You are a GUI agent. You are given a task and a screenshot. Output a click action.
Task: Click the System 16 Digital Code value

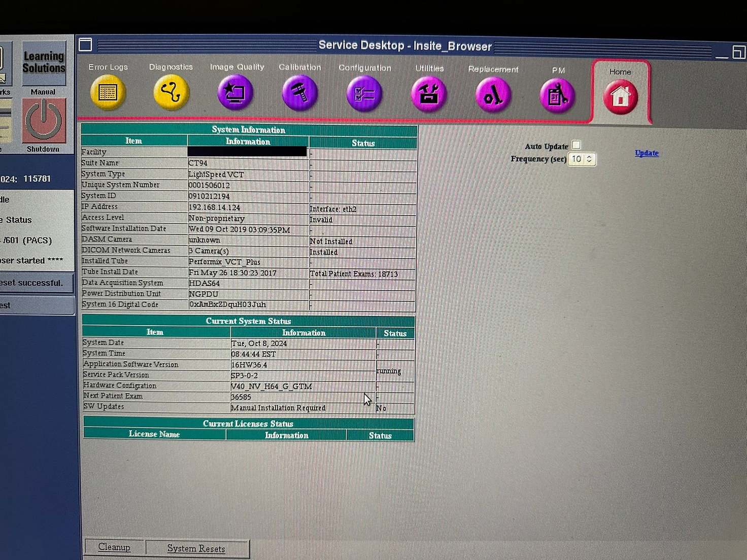click(227, 305)
